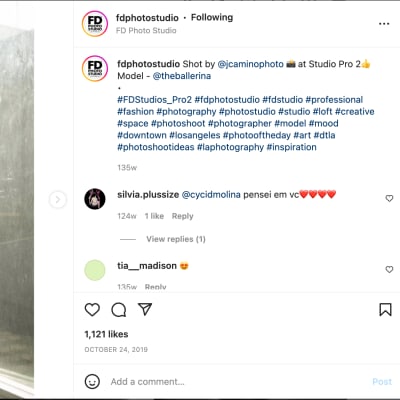
Task: Open silvia.plussize avatar thumbnail
Action: click(95, 199)
